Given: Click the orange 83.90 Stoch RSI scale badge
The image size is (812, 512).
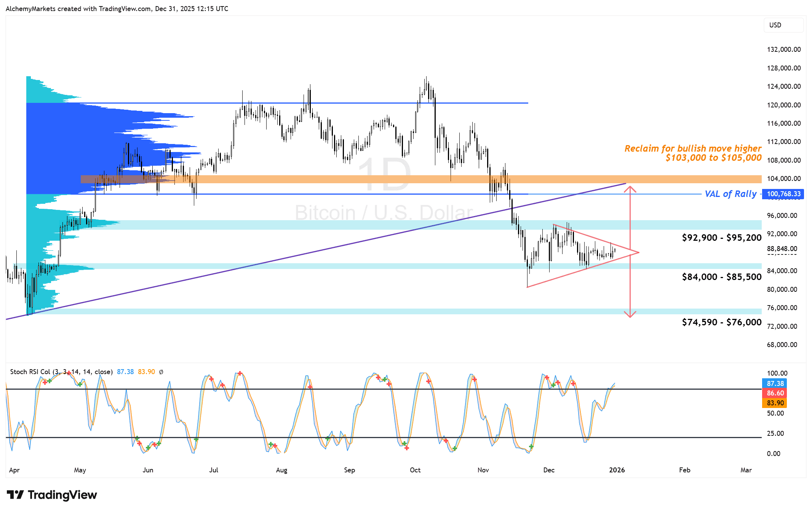Looking at the screenshot, I should tap(775, 403).
